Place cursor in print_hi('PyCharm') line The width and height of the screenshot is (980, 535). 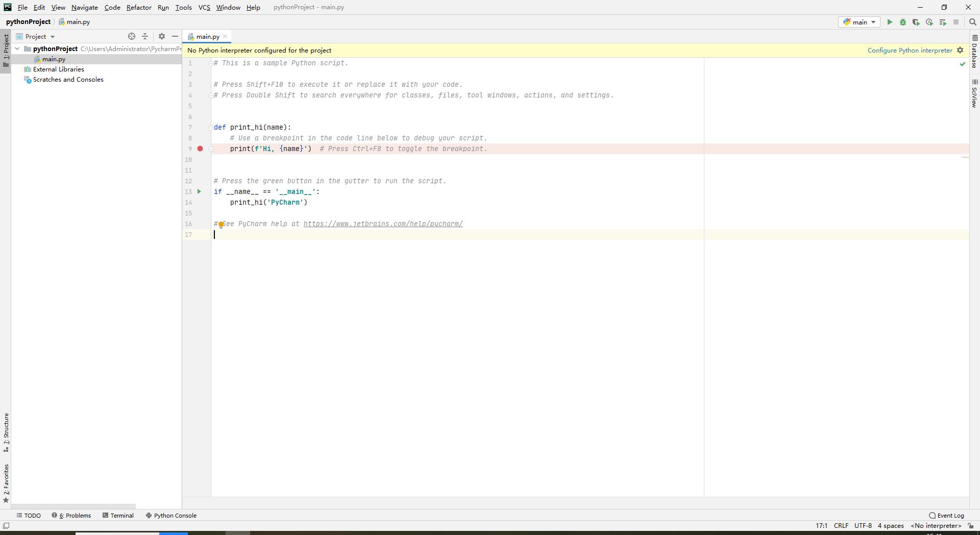tap(268, 202)
